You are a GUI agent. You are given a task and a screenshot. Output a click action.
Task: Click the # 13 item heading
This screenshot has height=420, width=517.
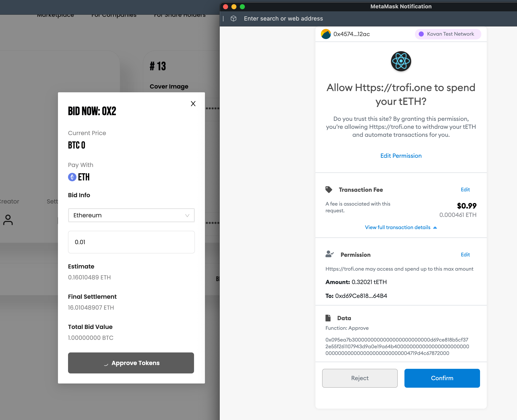(158, 66)
